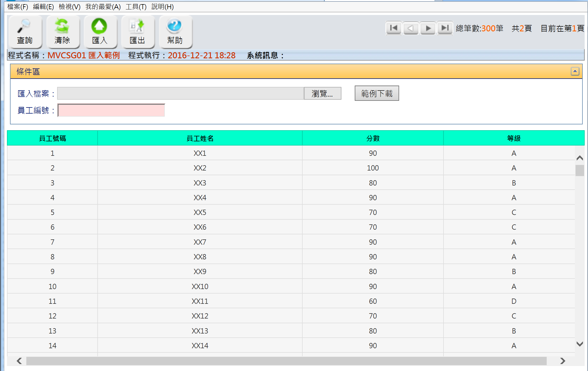Go to the next page arrow
The width and height of the screenshot is (588, 371).
[428, 28]
